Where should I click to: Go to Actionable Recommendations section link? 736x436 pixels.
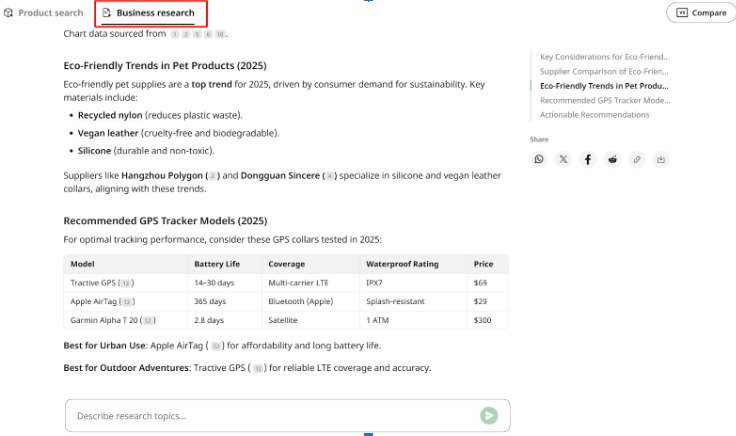click(x=594, y=115)
